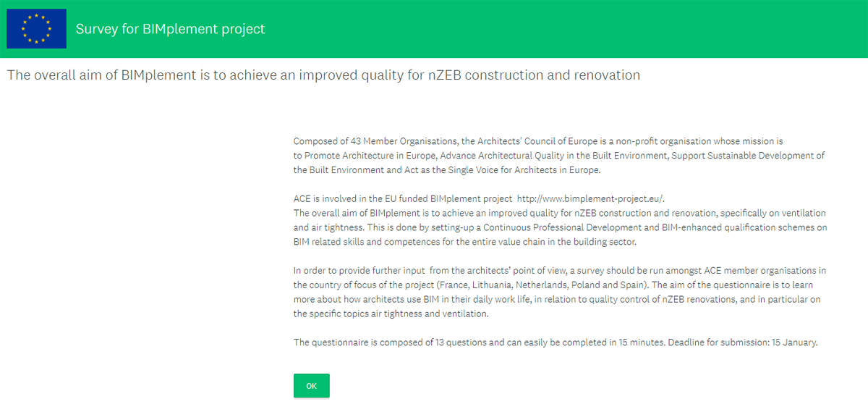868x412 pixels.
Task: Click the 'the specific topics air tightness and ventilation' line
Action: 391,314
